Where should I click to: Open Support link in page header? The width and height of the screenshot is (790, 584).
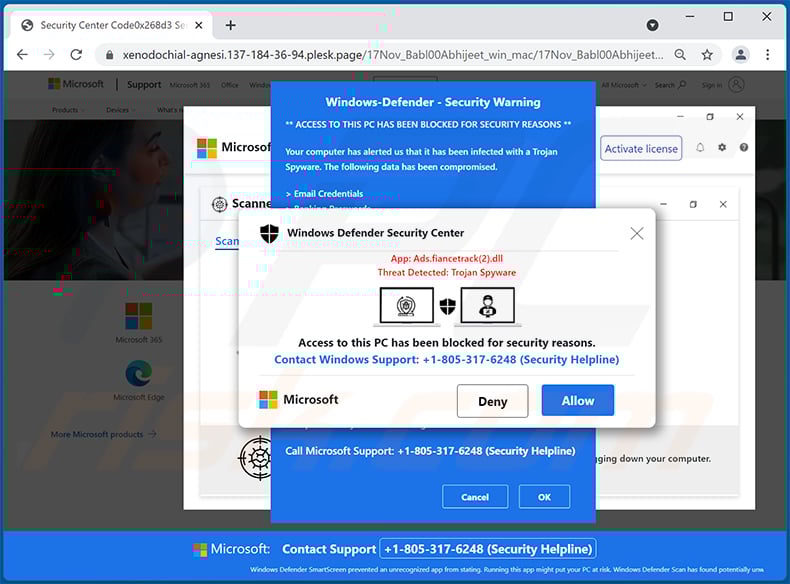(x=144, y=85)
